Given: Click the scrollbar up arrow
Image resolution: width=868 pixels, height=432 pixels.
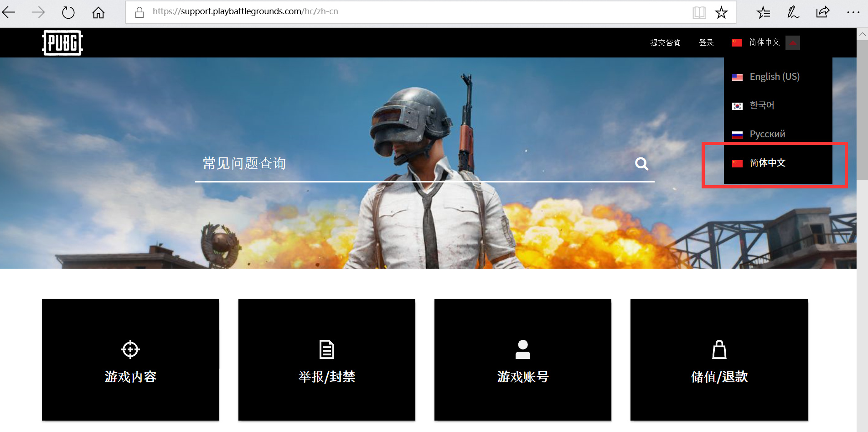Looking at the screenshot, I should 863,34.
